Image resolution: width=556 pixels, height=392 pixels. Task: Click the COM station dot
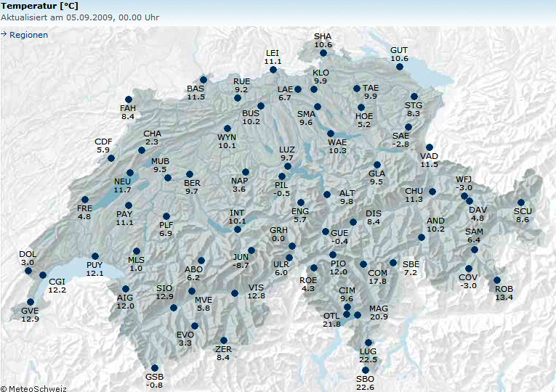(363, 264)
